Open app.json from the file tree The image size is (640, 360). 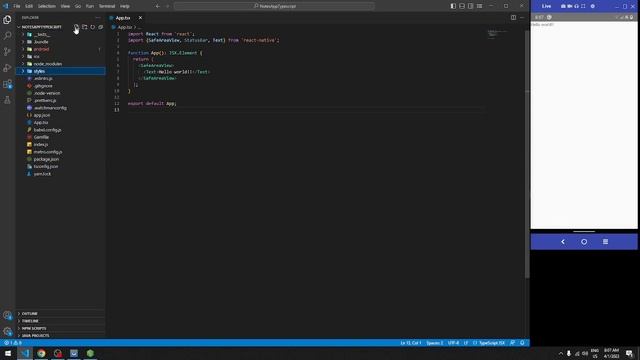[x=60, y=115]
